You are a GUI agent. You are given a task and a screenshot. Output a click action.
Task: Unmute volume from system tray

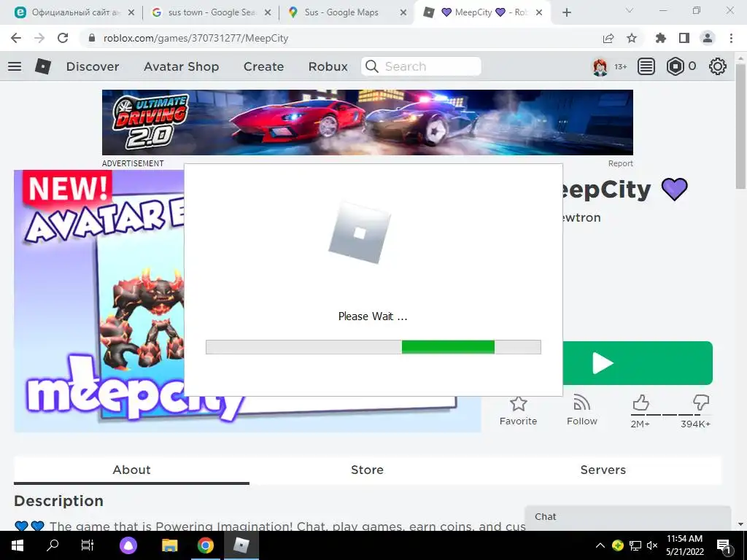652,545
